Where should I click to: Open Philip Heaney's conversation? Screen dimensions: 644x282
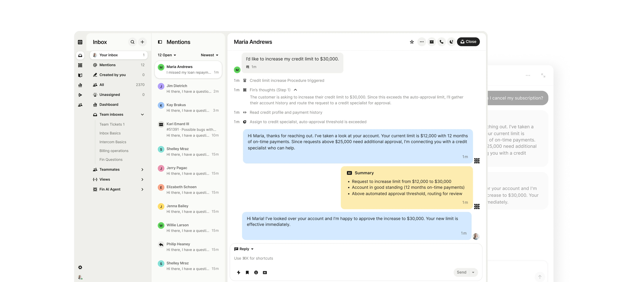[x=188, y=247]
